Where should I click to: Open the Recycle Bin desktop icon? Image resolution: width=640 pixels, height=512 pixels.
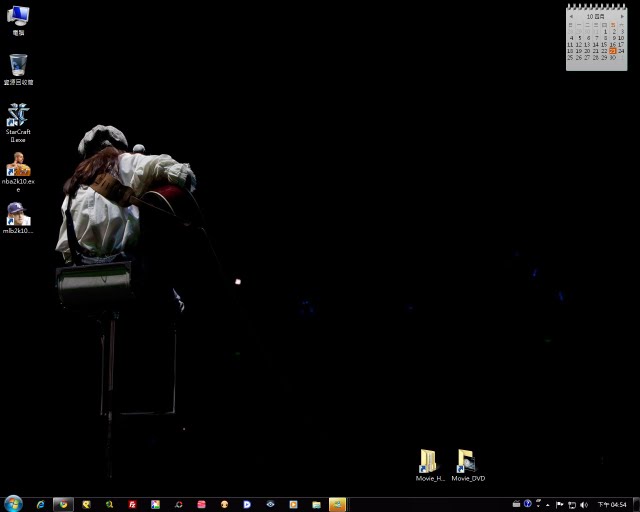click(x=18, y=69)
